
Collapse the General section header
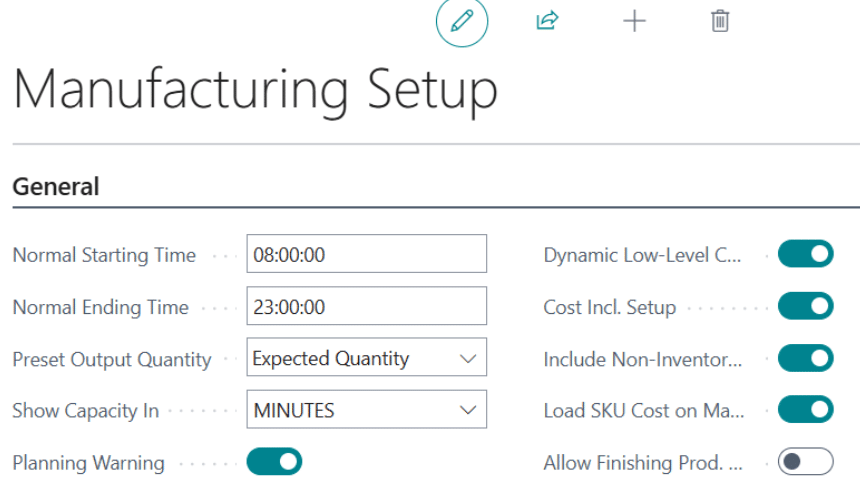pos(56,187)
